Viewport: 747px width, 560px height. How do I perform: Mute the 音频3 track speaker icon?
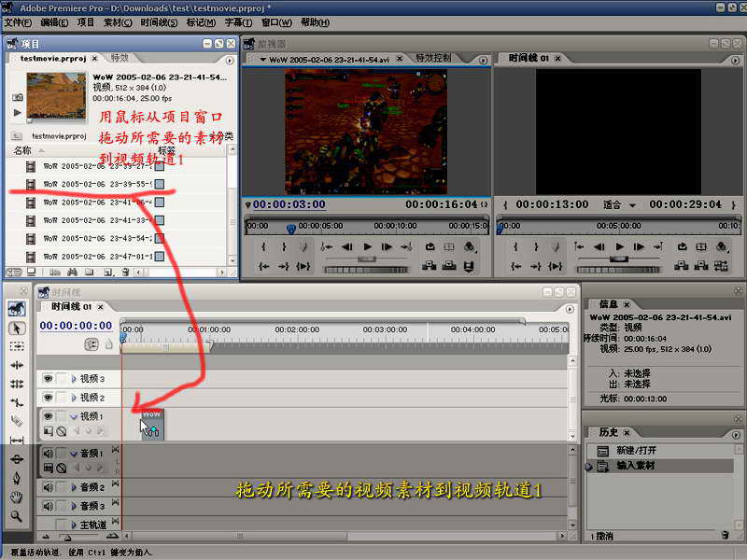click(x=48, y=506)
